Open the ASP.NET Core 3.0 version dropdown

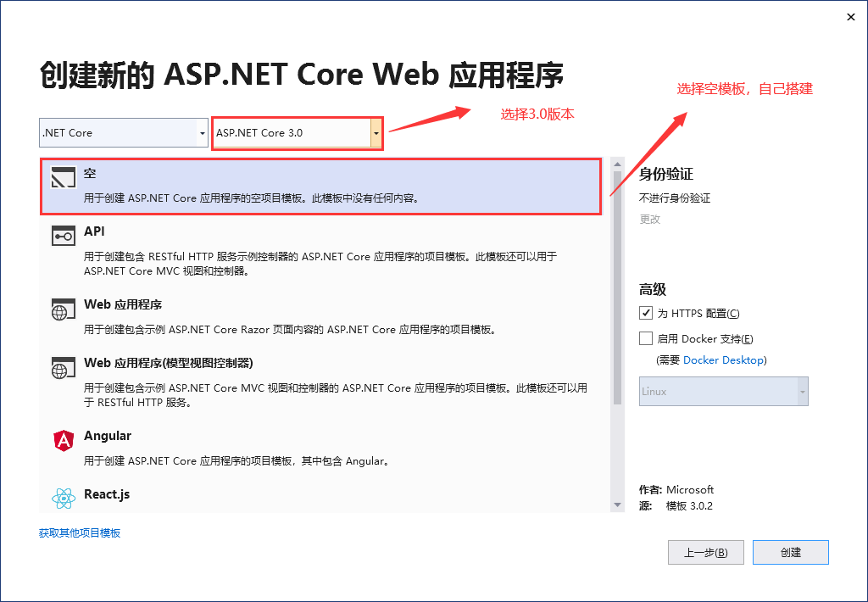pos(298,133)
